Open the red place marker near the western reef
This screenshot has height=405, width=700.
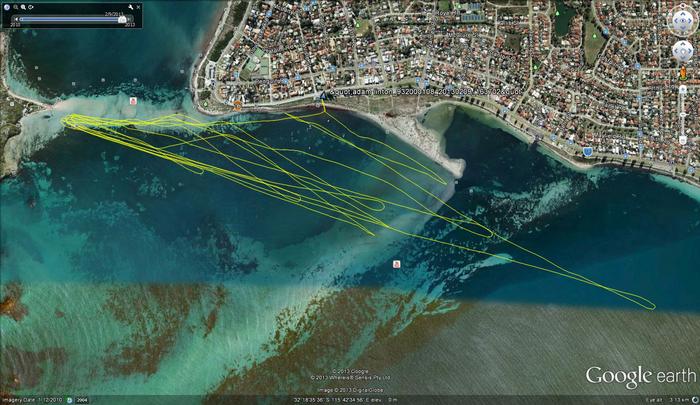[134, 102]
